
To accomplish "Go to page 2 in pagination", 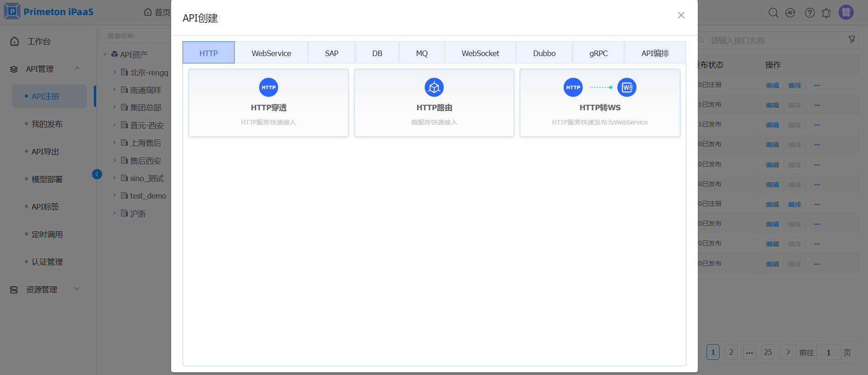I will [731, 352].
